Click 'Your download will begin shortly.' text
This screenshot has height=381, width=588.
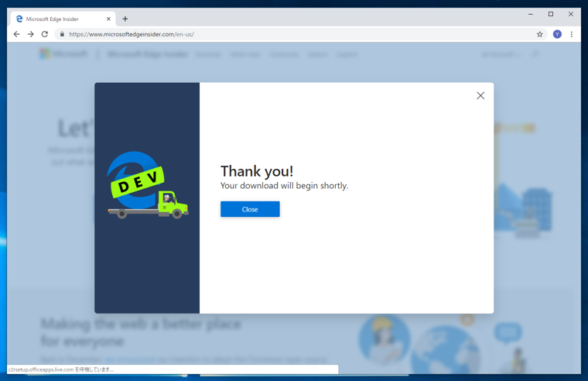tap(284, 186)
